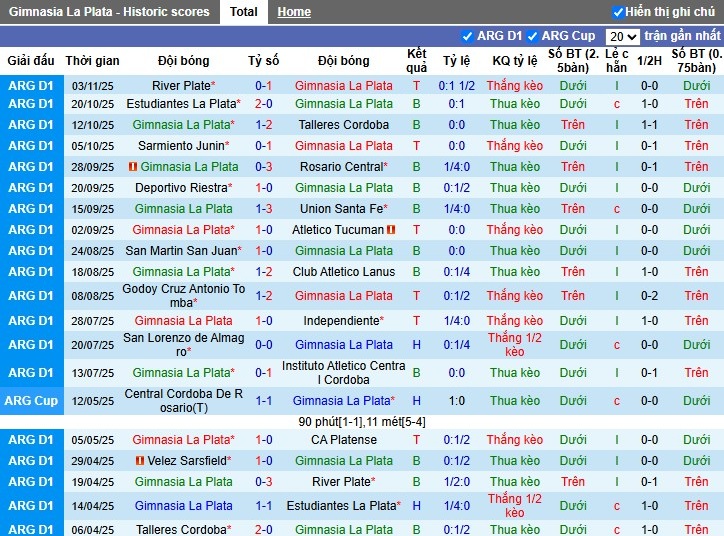Switch to the Total tab
This screenshot has width=724, height=536.
[243, 12]
